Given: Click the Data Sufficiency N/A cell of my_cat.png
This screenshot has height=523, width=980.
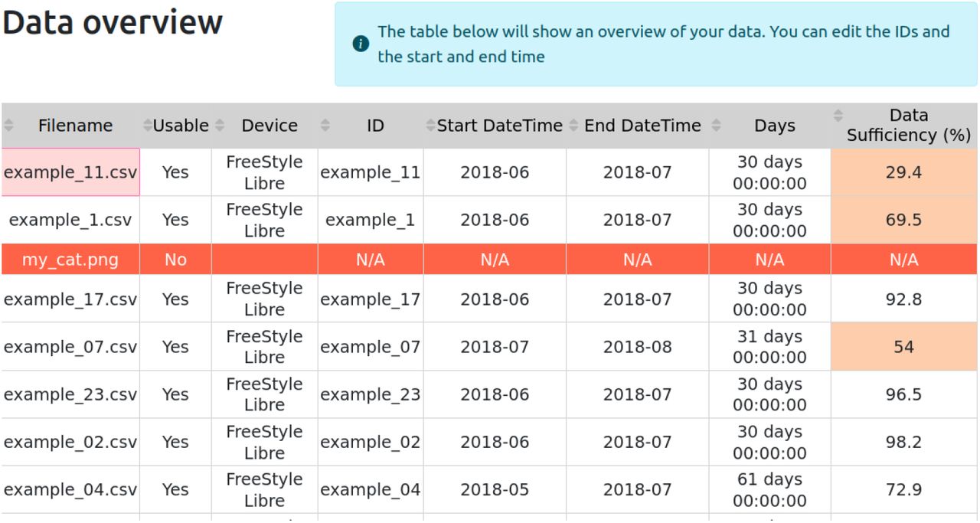Looking at the screenshot, I should (903, 260).
